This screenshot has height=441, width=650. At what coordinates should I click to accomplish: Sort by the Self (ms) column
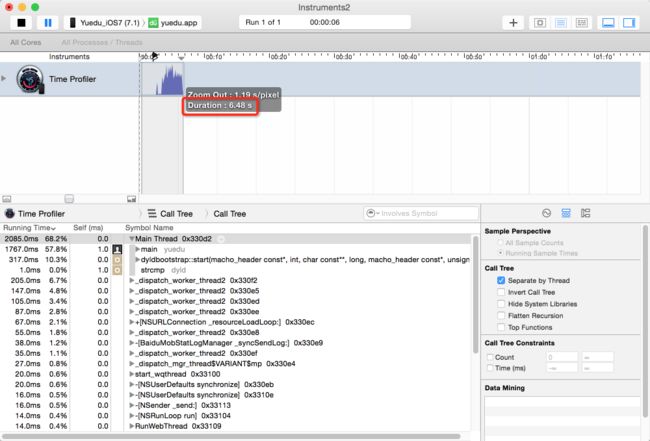(88, 228)
